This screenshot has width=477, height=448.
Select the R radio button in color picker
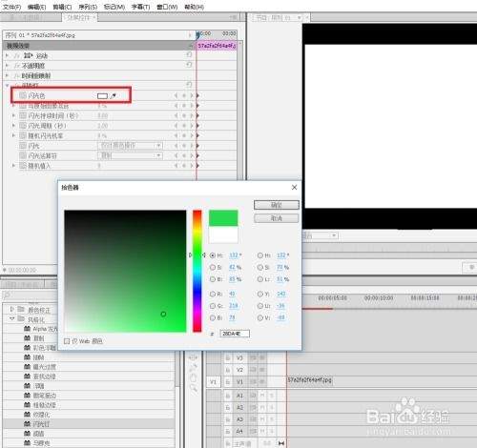213,294
